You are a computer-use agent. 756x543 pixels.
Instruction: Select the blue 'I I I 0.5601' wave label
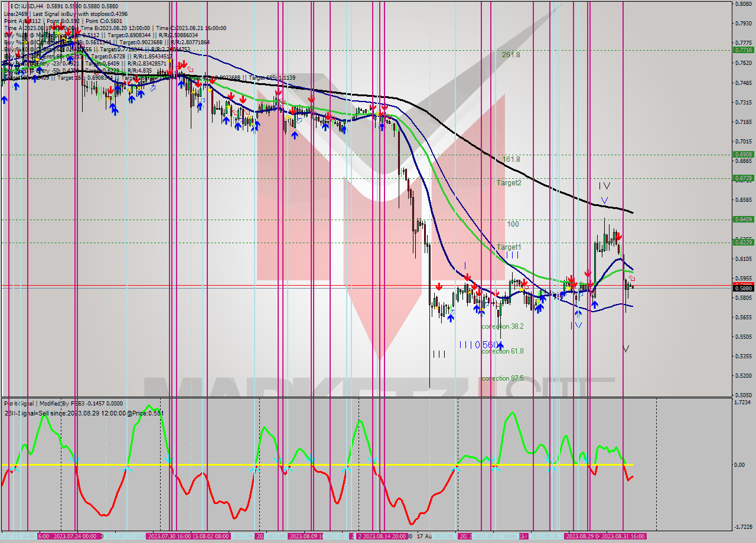click(x=480, y=345)
